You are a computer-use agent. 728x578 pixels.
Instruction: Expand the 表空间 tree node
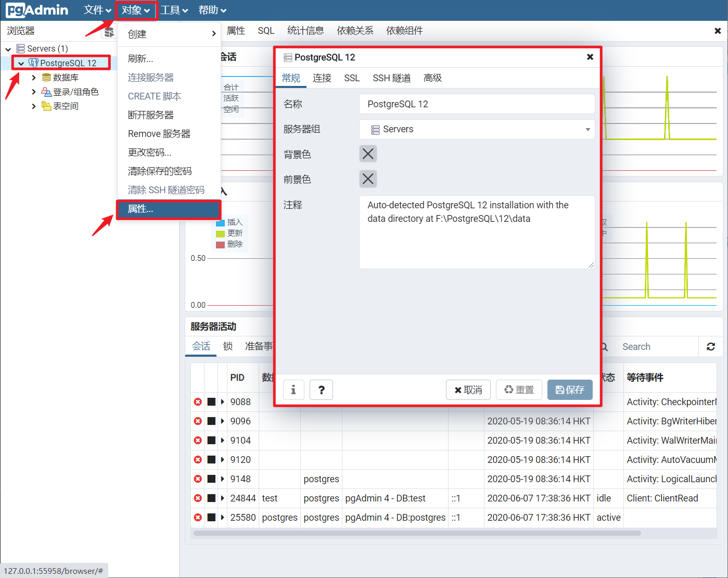click(34, 106)
